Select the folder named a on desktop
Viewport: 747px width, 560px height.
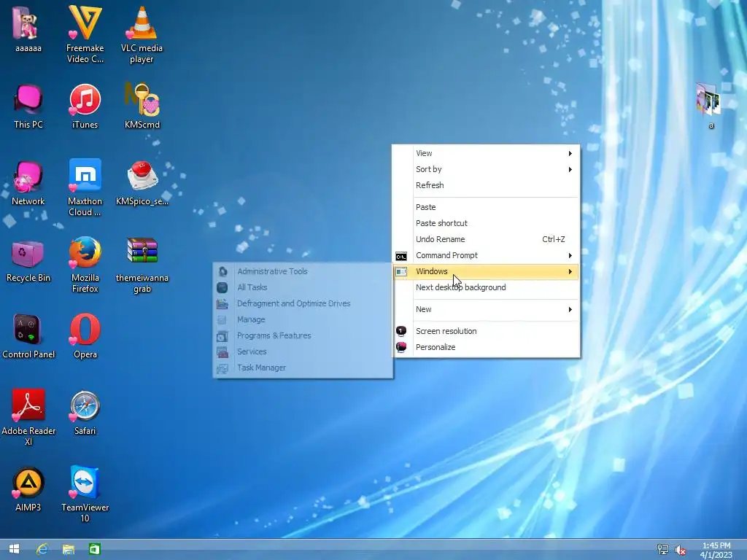point(709,106)
